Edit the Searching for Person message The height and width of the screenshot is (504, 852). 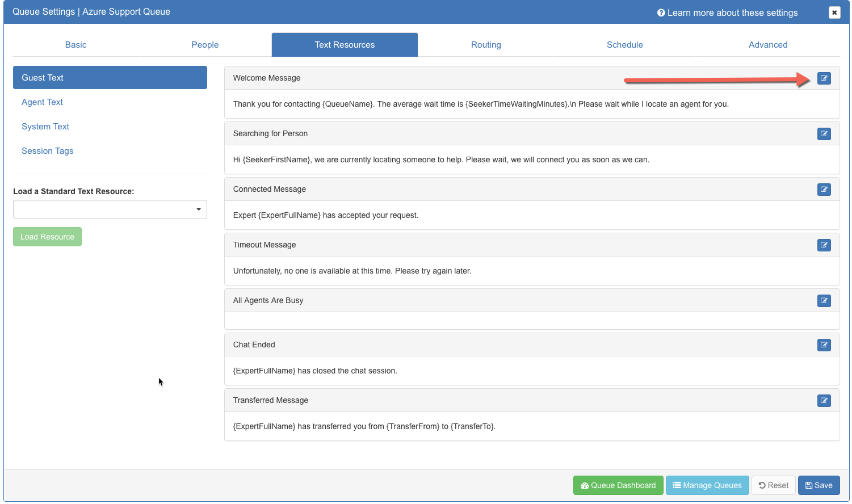824,134
